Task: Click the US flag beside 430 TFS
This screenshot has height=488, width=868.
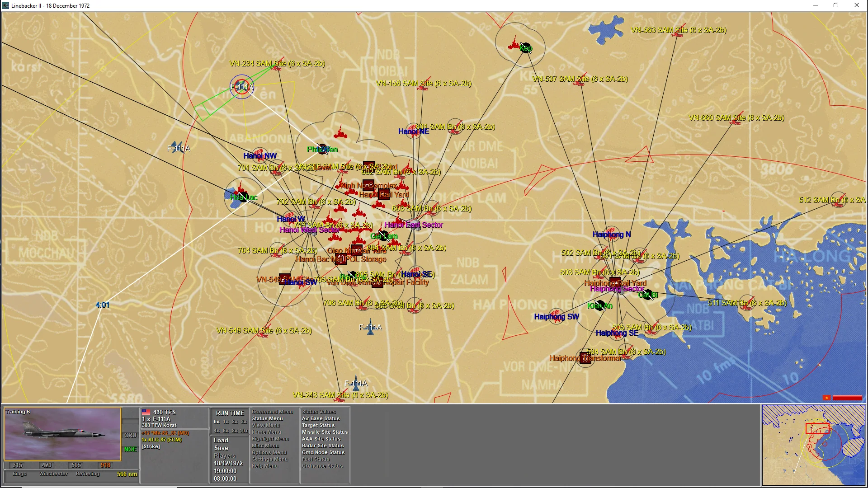Action: pyautogui.click(x=146, y=412)
